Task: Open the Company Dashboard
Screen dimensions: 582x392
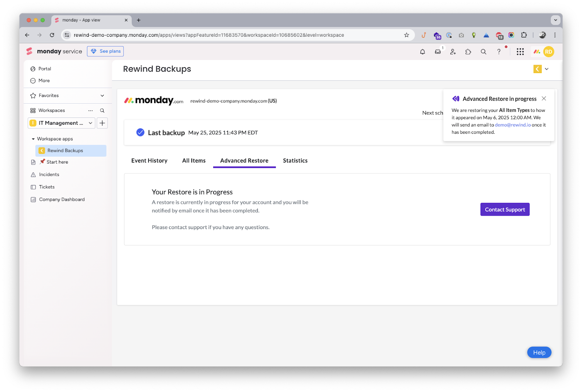Action: [x=62, y=199]
